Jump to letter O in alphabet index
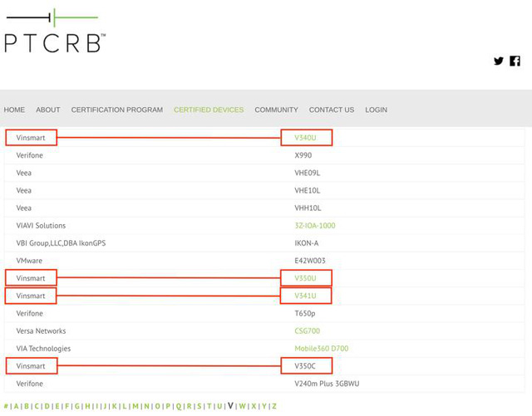Image resolution: width=532 pixels, height=416 pixels. [157, 406]
